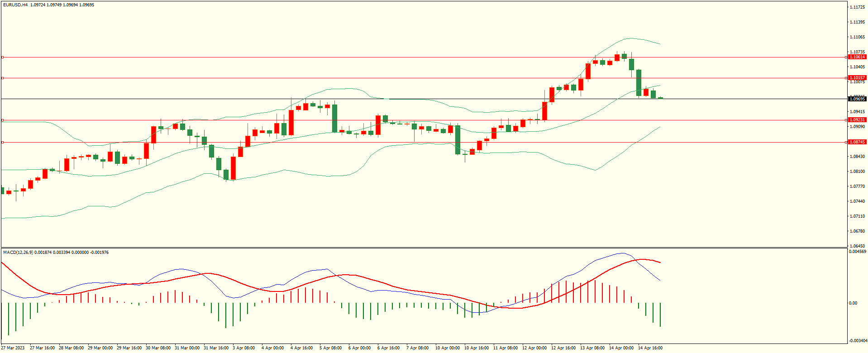Click the 28 Mar 08:00 time axis label
Viewport: 868px width, 353px height.
[71, 348]
